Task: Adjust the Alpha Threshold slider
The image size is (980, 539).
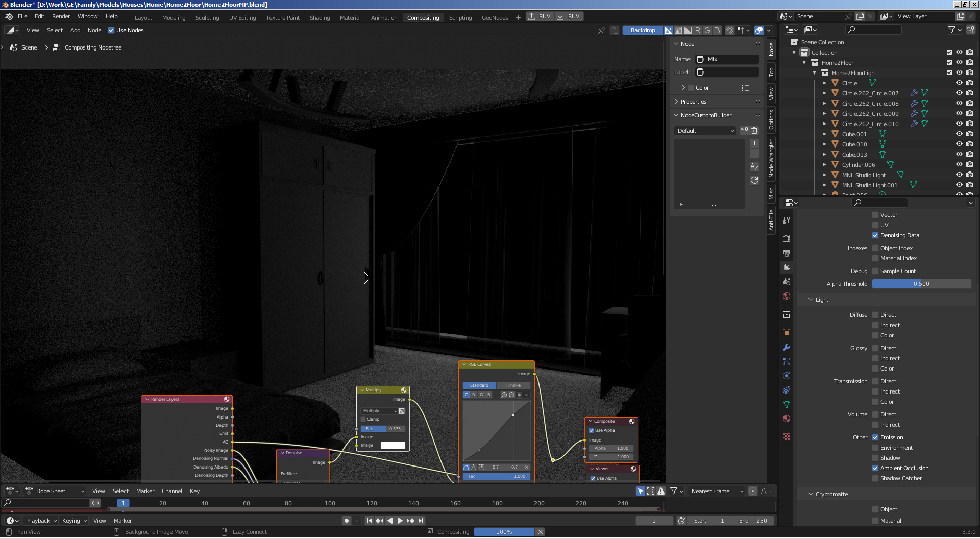Action: click(x=921, y=284)
